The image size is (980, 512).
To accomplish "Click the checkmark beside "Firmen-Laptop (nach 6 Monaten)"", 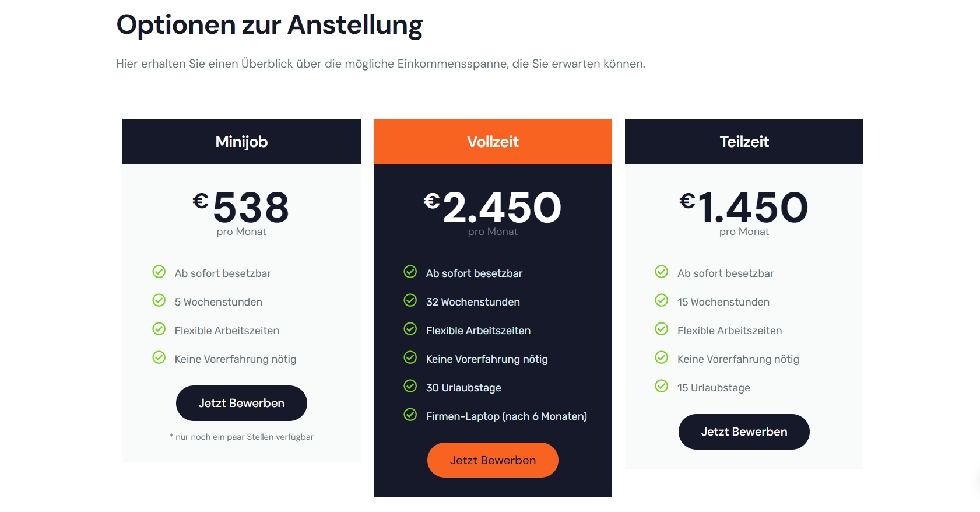I will tap(410, 415).
